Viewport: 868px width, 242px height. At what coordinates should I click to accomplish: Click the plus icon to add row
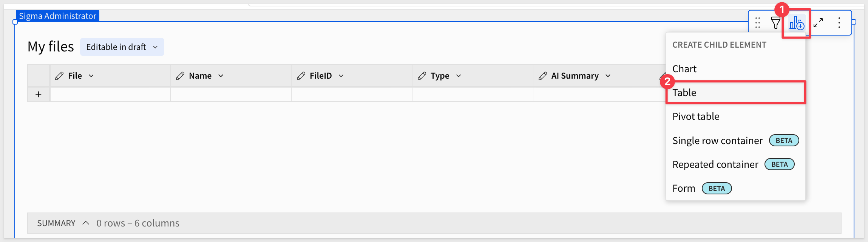coord(39,95)
